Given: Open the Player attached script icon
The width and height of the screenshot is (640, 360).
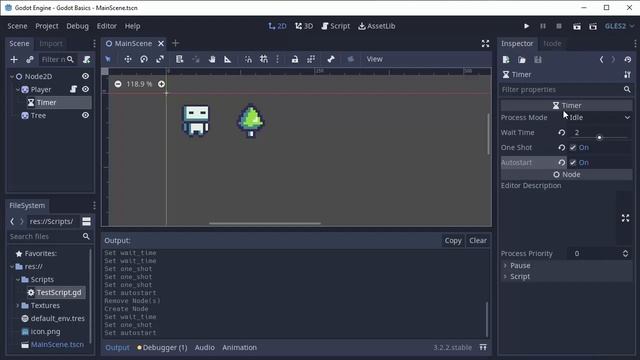Looking at the screenshot, I should [x=73, y=89].
